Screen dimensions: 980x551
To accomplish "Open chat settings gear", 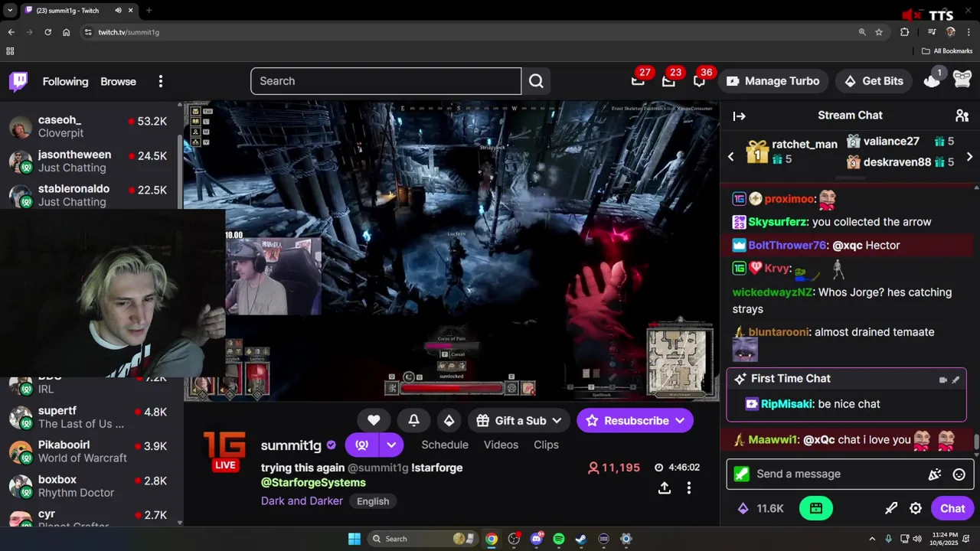I will pos(916,508).
